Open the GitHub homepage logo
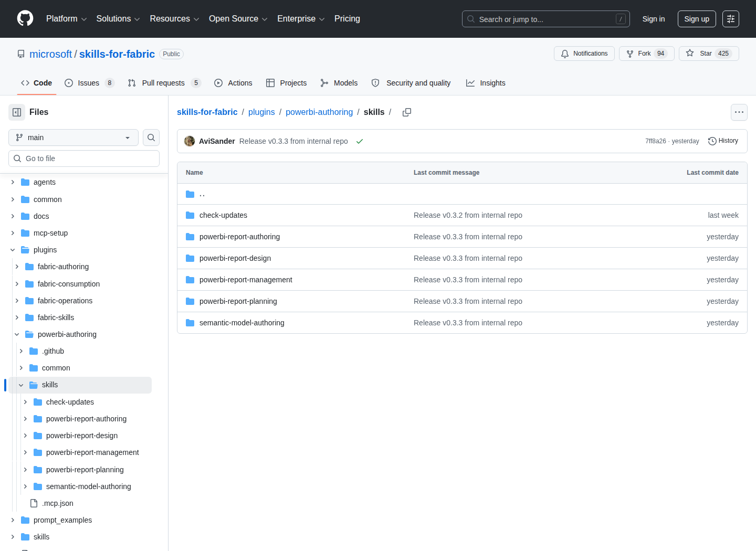 coord(25,19)
